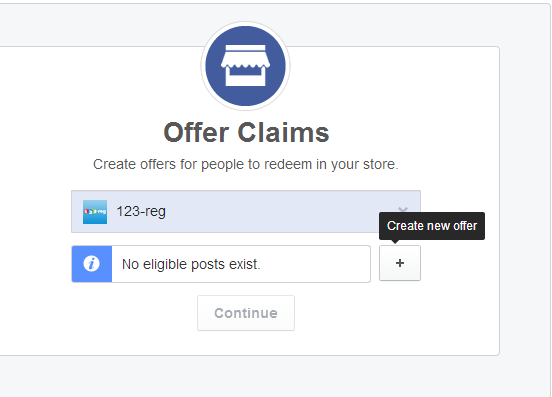Image resolution: width=552 pixels, height=397 pixels.
Task: Open the 123-reg page selector dropdown
Action: click(246, 212)
